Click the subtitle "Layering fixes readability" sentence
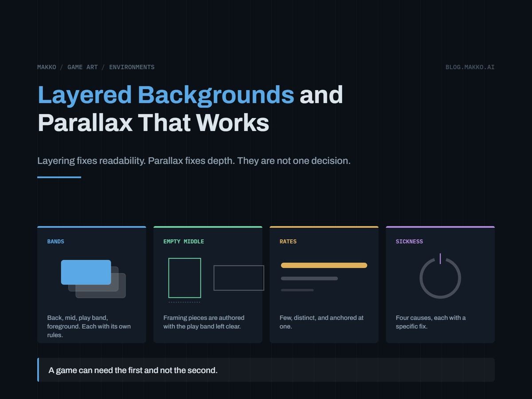 194,160
